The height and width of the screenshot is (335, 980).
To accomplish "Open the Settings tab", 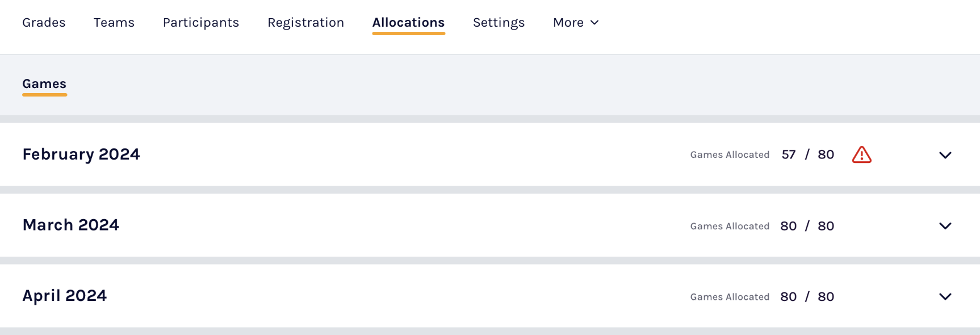I will 499,23.
